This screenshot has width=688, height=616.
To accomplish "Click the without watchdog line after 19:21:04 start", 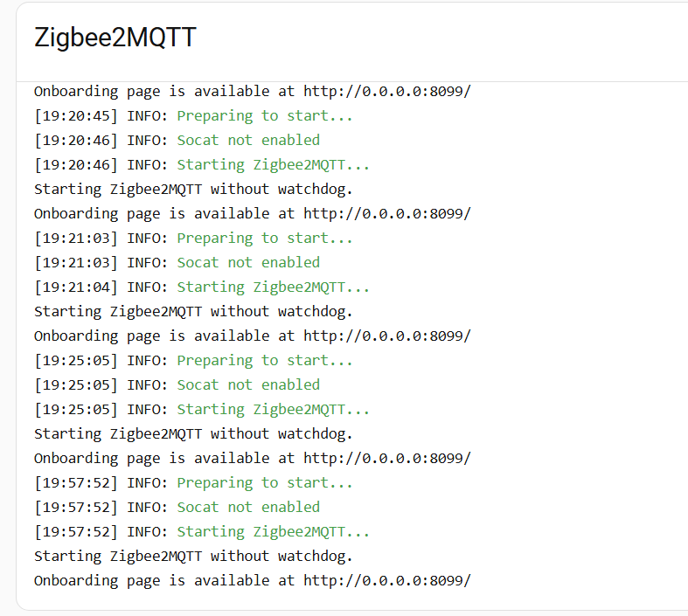I will (x=193, y=311).
